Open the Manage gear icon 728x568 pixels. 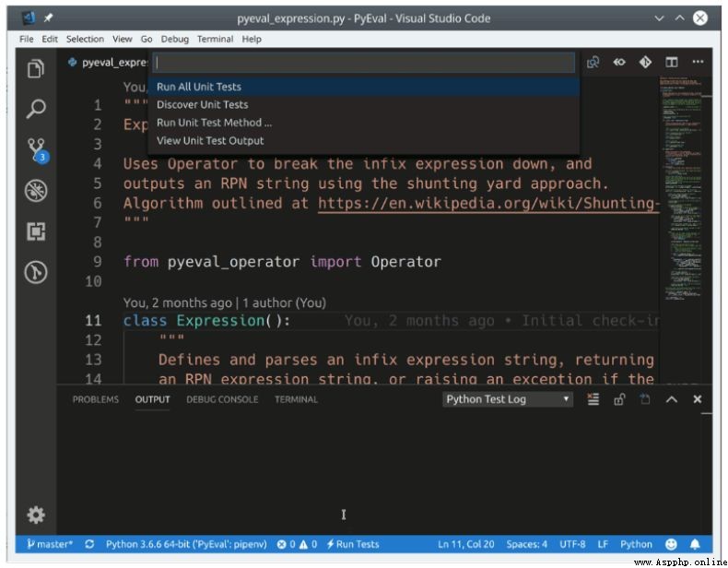click(x=36, y=515)
